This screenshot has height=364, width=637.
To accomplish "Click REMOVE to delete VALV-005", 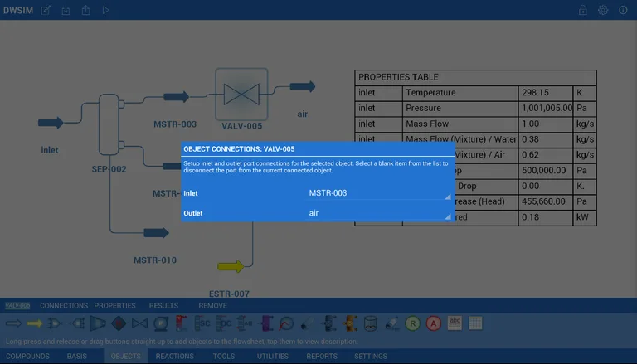I will coord(213,305).
